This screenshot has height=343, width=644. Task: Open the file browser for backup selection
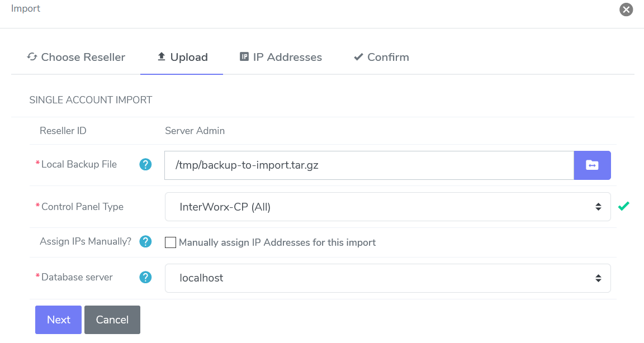pos(592,165)
